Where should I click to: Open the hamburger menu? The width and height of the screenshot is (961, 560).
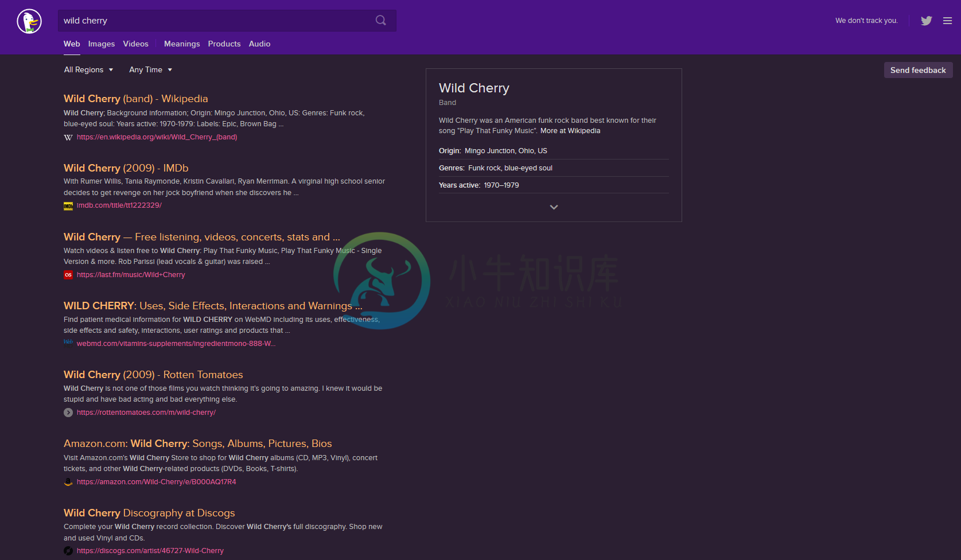point(947,21)
